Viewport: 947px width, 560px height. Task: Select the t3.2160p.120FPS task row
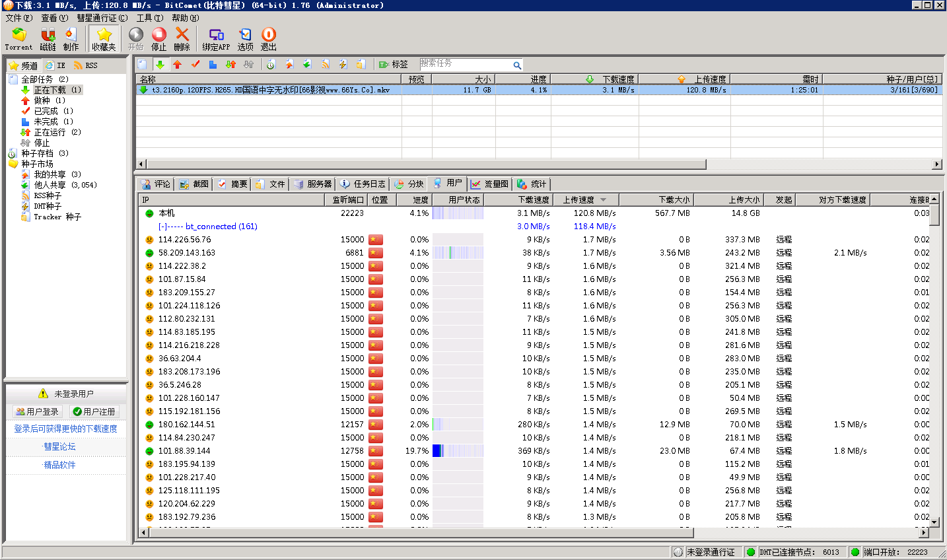coord(538,90)
